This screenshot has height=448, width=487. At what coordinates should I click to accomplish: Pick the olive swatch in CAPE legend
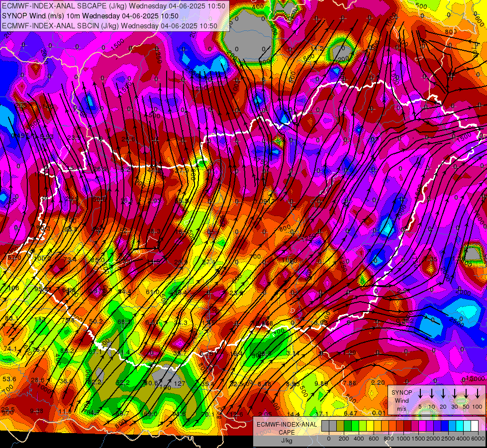340,426
